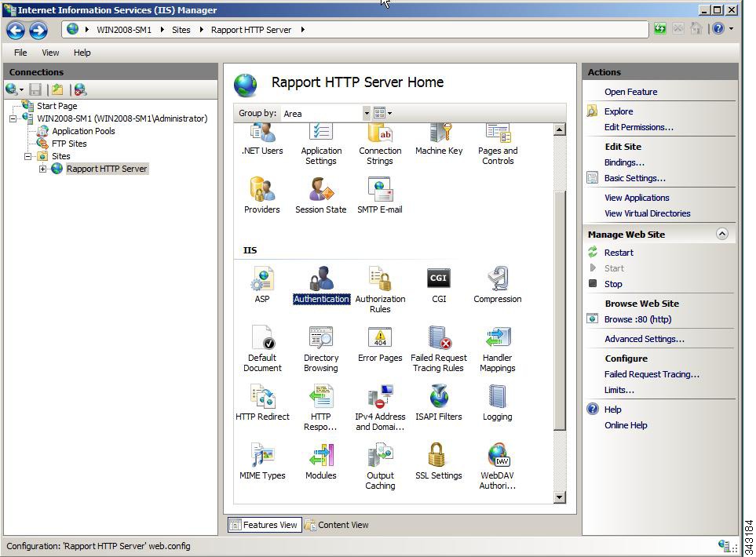The image size is (756, 557).
Task: Open the SSL Settings feature
Action: click(439, 461)
